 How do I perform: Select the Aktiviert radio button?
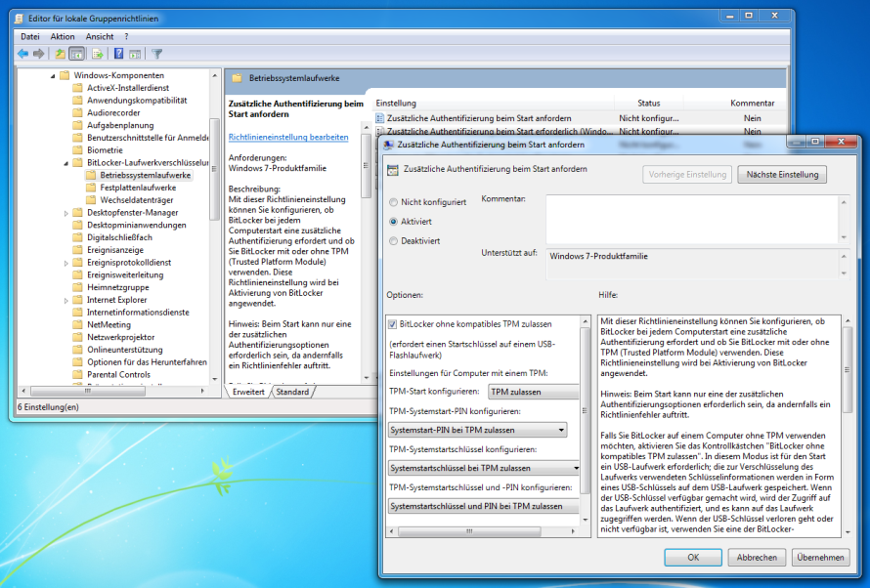click(393, 222)
